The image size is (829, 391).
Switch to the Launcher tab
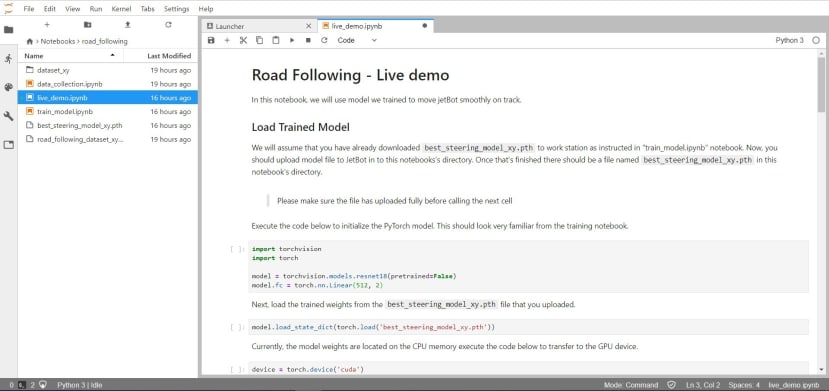[259, 26]
